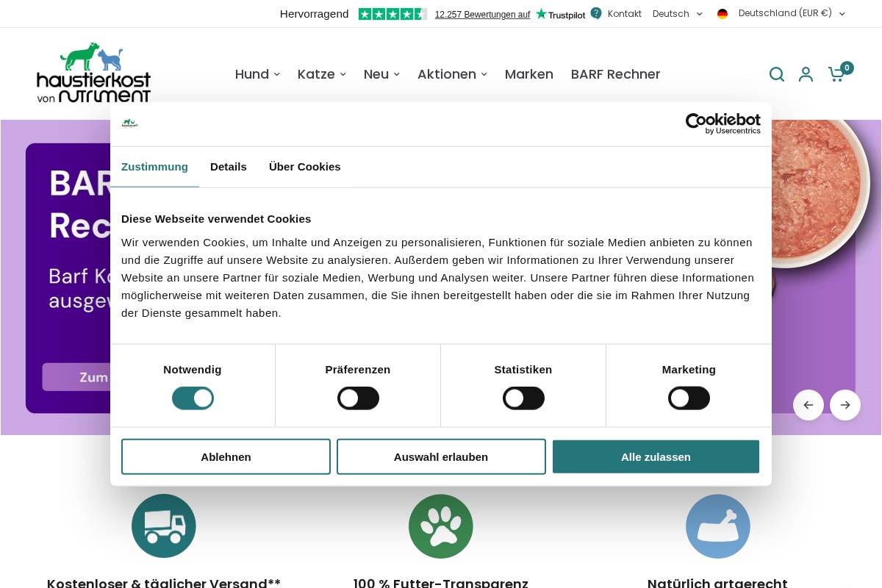The height and width of the screenshot is (588, 882).
Task: Click the Diese Webseite verwendet Cookies heading
Action: click(216, 218)
